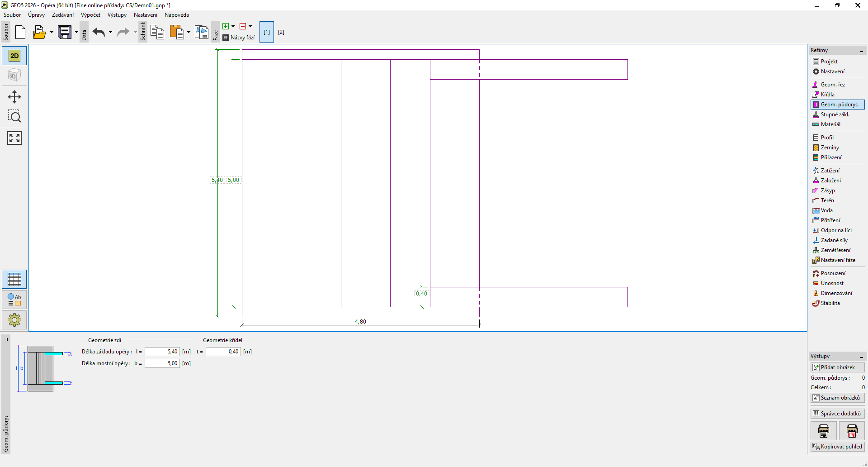The image size is (868, 467).
Task: Switch to construction stage [2]
Action: (x=281, y=32)
